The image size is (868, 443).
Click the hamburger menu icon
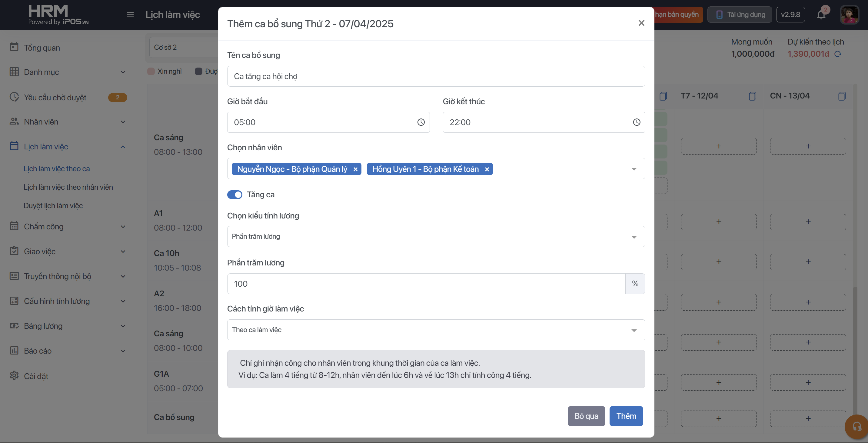click(x=130, y=15)
